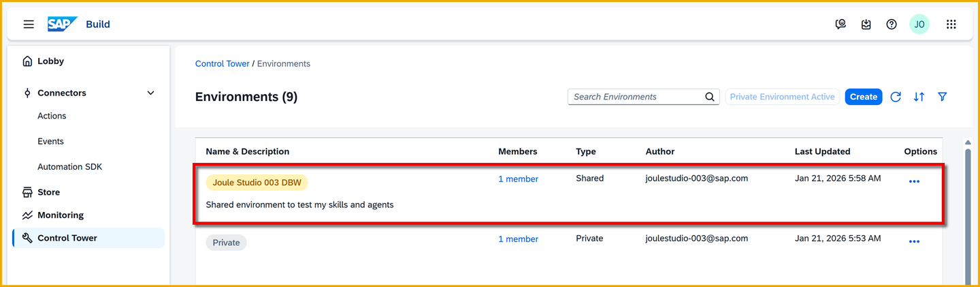Click Private Environment Active button
Screen dimensions: 980x287
[782, 97]
